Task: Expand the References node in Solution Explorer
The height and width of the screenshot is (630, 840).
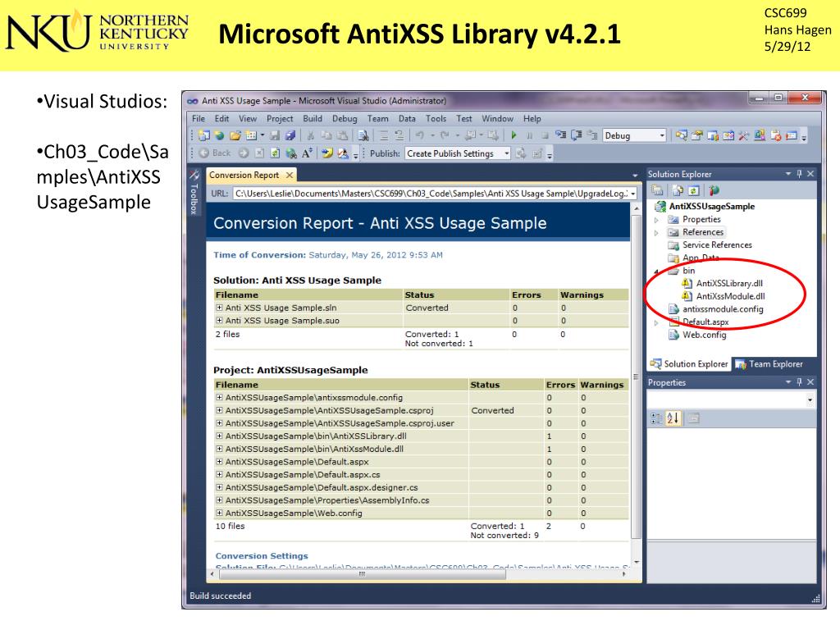Action: pos(656,232)
